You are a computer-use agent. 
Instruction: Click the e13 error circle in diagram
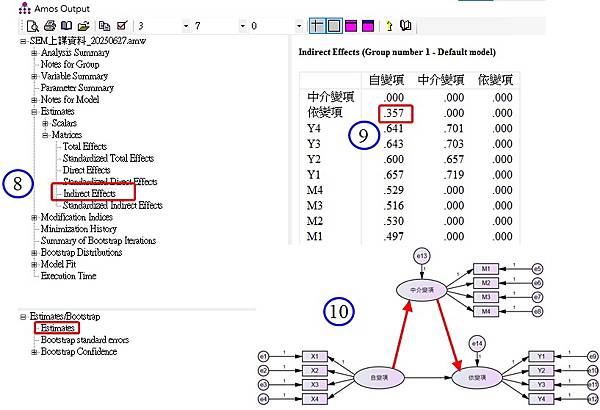click(422, 256)
